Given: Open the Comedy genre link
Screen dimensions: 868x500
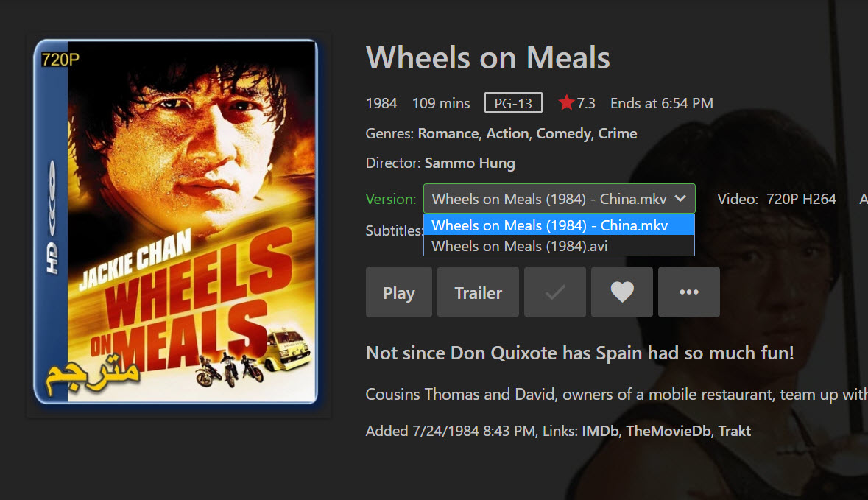Looking at the screenshot, I should point(563,134).
